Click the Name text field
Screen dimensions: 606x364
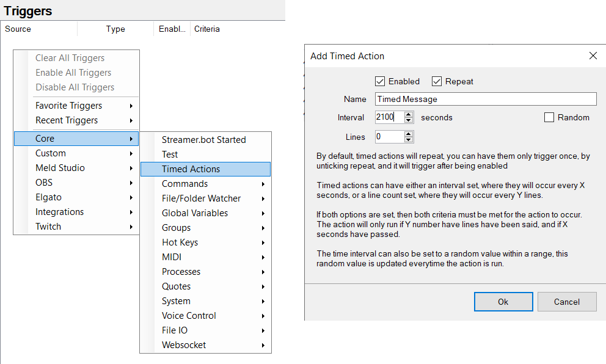pos(485,99)
